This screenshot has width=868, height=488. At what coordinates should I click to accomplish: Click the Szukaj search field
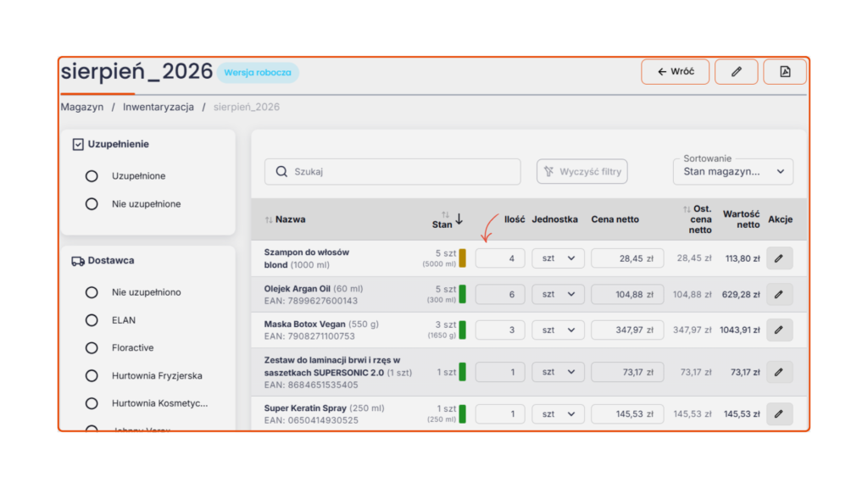click(392, 171)
